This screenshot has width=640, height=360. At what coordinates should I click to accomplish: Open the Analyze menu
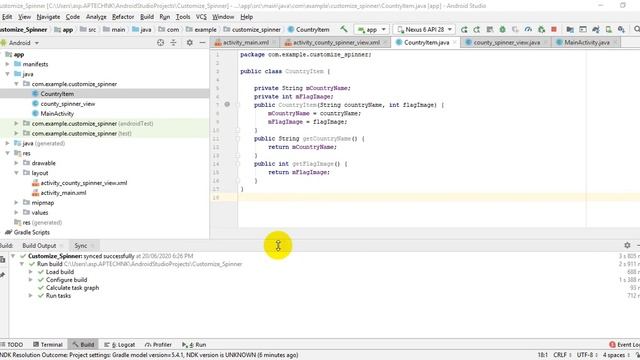[x=96, y=17]
